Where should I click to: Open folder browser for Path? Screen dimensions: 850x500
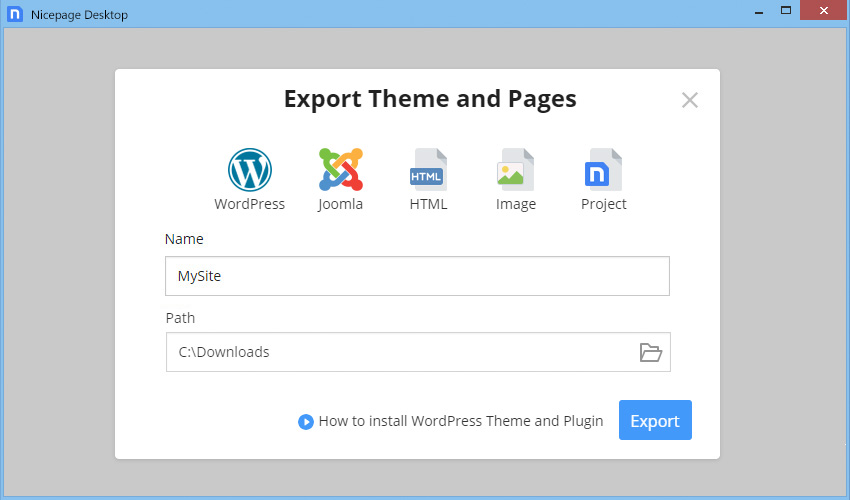[651, 352]
